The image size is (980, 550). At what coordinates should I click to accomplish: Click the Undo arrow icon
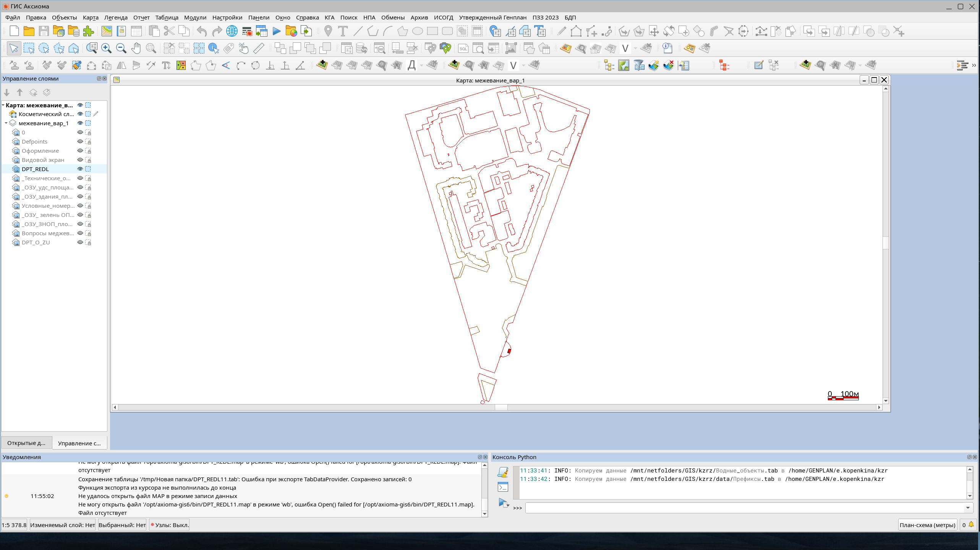[202, 31]
